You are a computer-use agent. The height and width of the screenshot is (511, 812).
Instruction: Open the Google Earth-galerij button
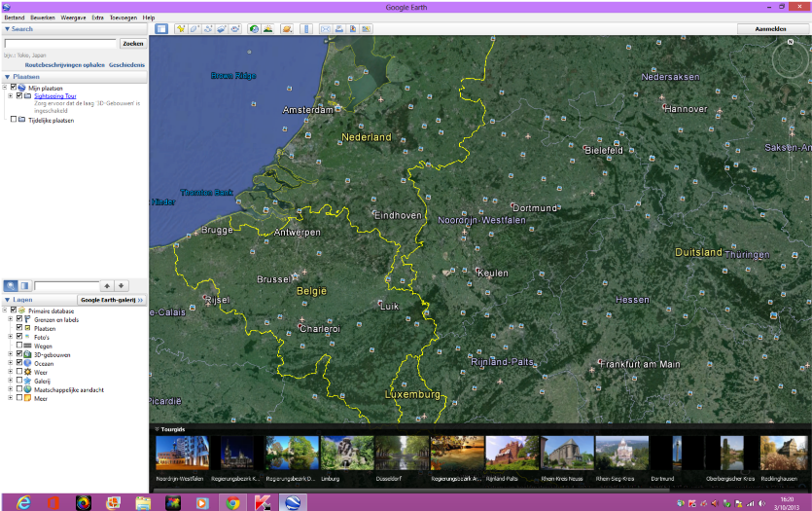112,300
